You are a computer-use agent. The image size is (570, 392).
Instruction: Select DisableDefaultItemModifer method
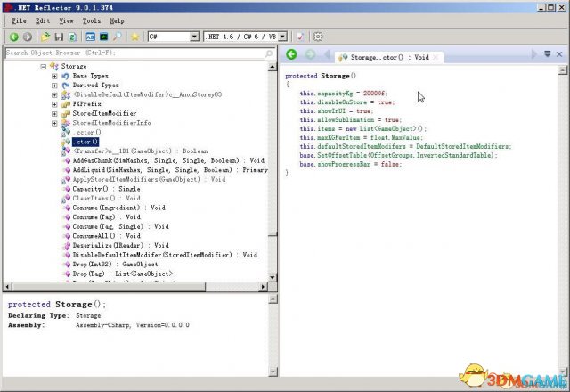coord(165,255)
